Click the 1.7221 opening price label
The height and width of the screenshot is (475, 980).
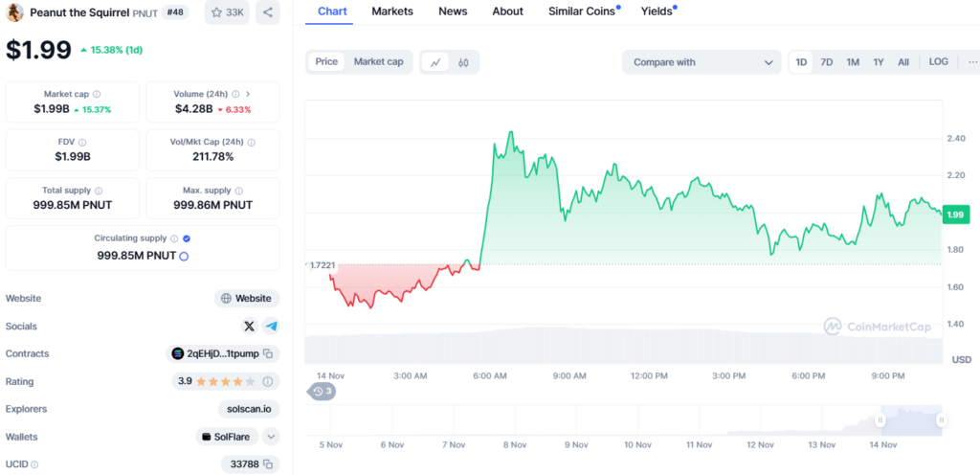coord(323,265)
